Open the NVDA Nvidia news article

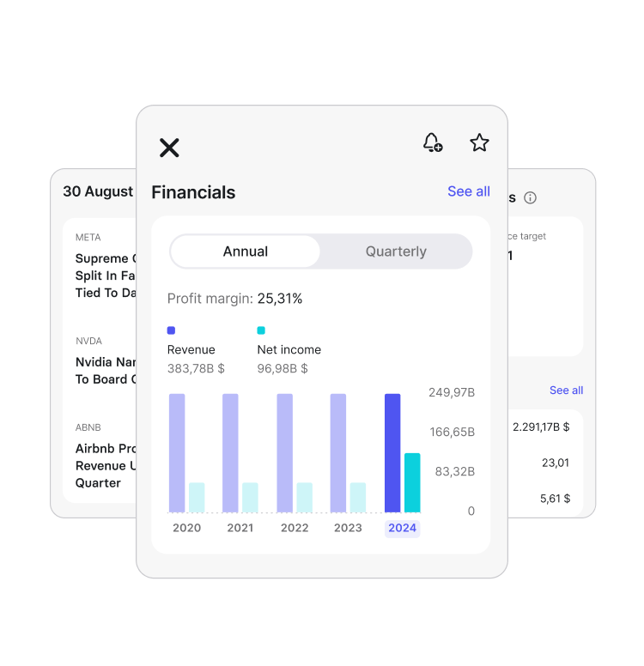point(105,370)
